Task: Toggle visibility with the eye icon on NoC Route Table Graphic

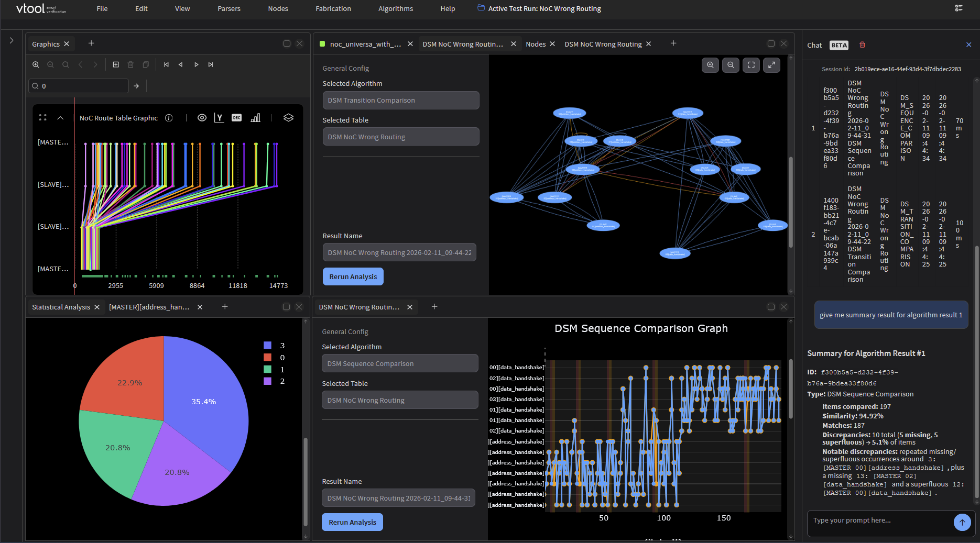Action: (202, 118)
